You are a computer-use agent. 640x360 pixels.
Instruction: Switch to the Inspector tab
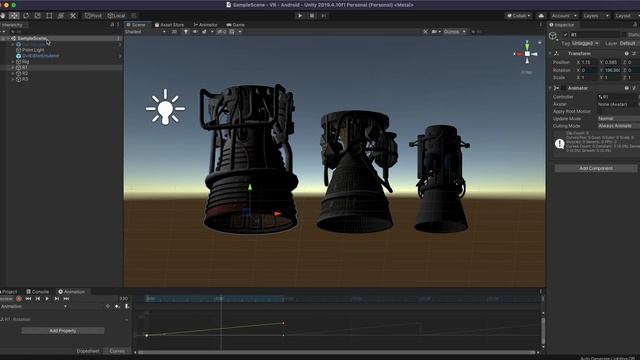tap(562, 24)
